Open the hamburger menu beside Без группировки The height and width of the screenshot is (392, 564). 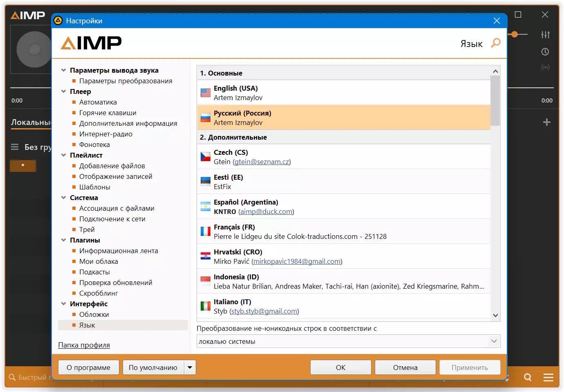pyautogui.click(x=15, y=147)
